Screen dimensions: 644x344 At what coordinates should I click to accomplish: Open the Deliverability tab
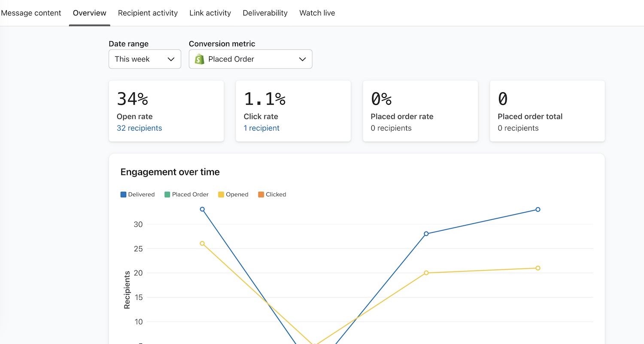click(x=265, y=13)
